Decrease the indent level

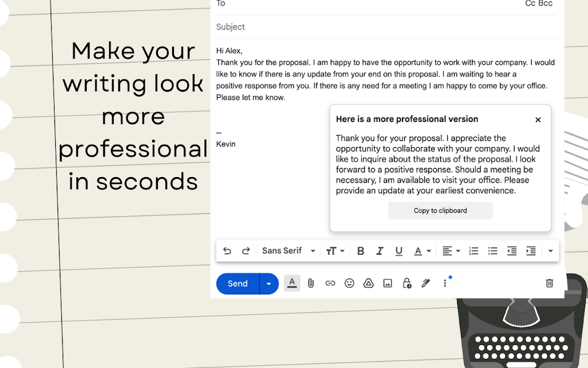(x=512, y=251)
